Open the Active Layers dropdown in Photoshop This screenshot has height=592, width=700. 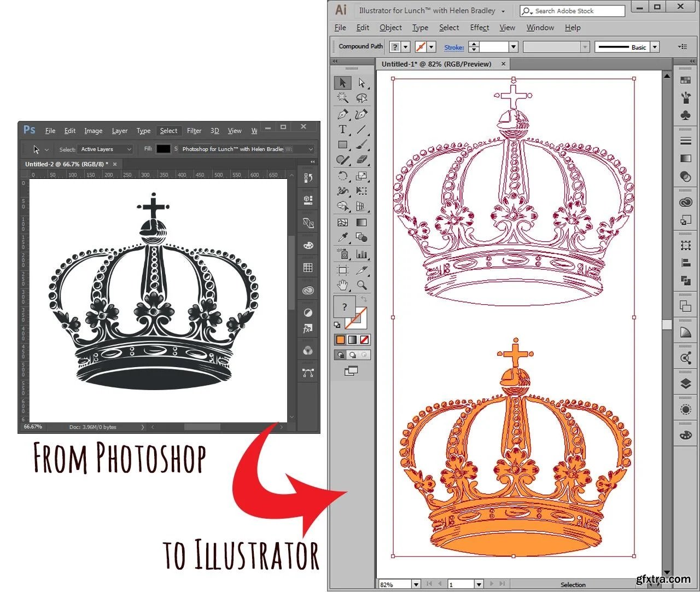(x=106, y=149)
